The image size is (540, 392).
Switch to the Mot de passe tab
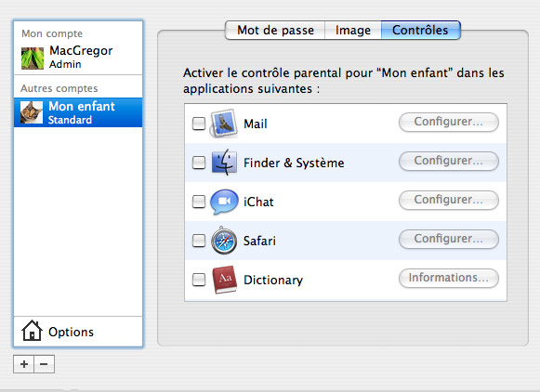click(x=275, y=31)
